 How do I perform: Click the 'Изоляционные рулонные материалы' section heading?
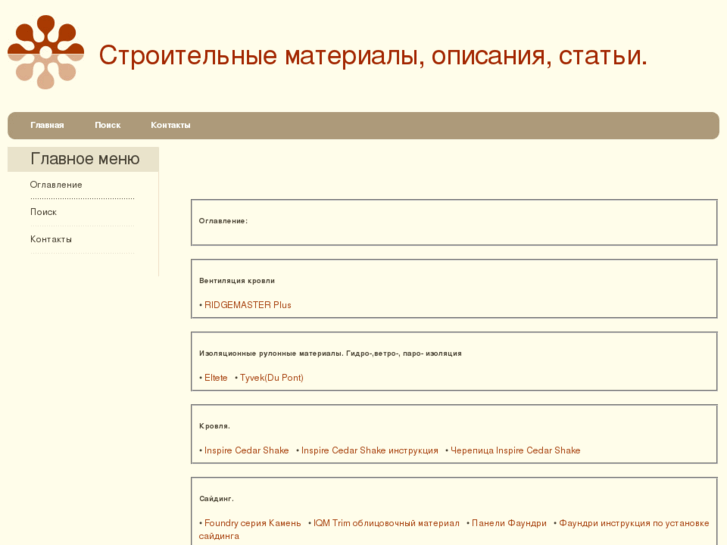pos(330,353)
